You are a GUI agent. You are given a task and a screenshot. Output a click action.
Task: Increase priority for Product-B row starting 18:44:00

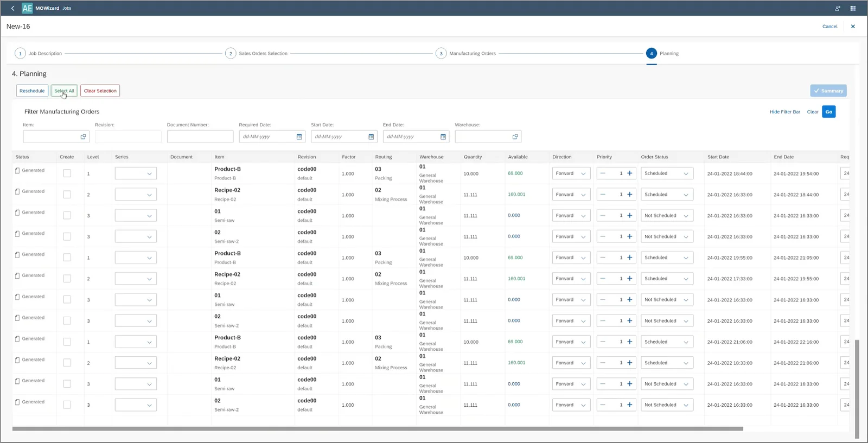[x=630, y=174]
